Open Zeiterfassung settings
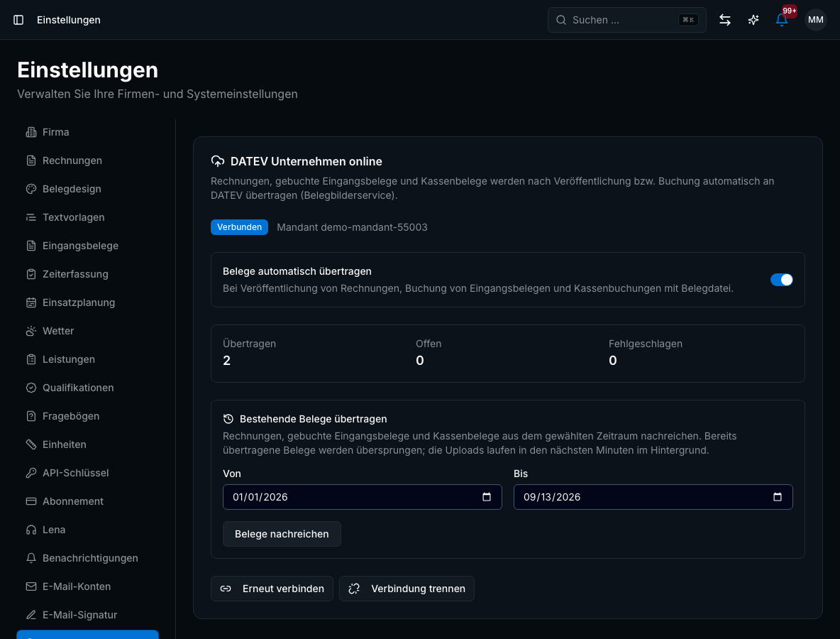840x639 pixels. (88, 274)
